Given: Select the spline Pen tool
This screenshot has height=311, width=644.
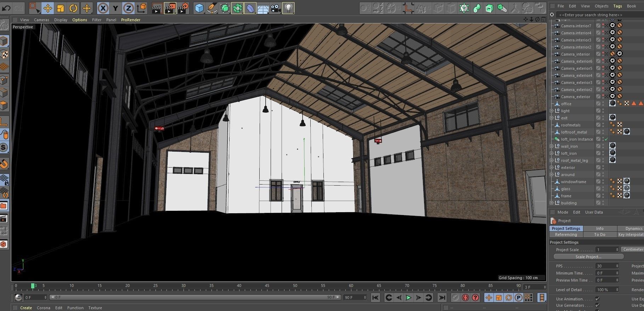Looking at the screenshot, I should [x=212, y=8].
